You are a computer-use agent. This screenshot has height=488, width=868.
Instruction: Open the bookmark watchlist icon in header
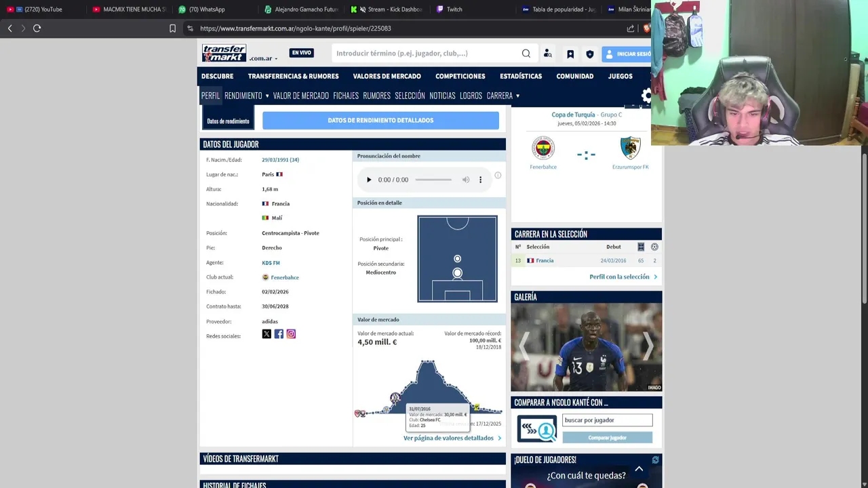pos(570,54)
